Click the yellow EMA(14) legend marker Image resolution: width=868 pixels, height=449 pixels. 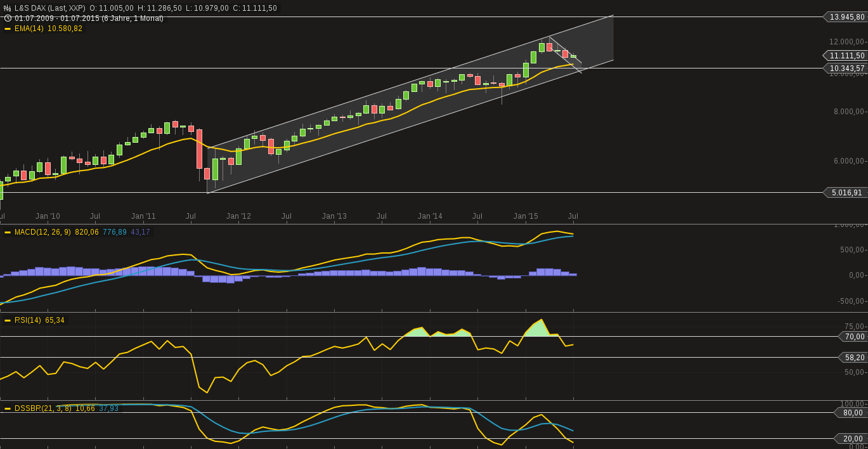[8, 29]
